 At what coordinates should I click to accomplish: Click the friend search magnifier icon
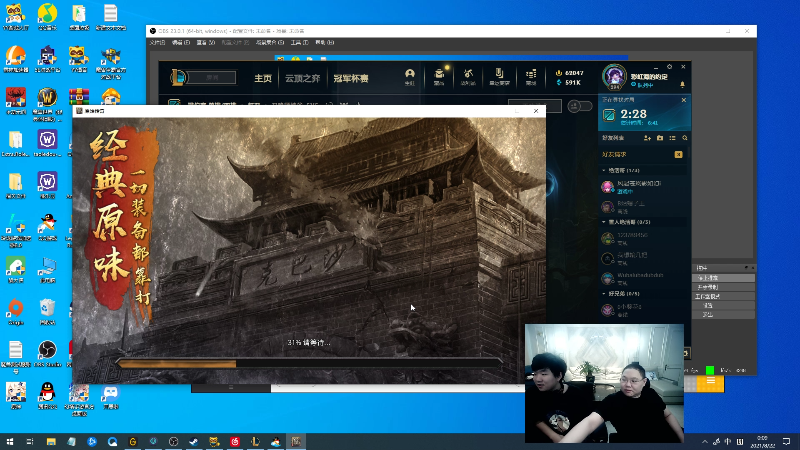click(685, 138)
